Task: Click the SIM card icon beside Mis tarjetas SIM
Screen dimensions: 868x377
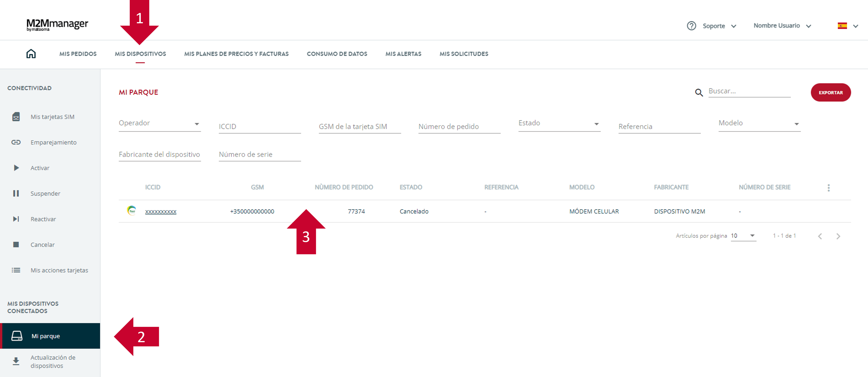Action: 16,117
